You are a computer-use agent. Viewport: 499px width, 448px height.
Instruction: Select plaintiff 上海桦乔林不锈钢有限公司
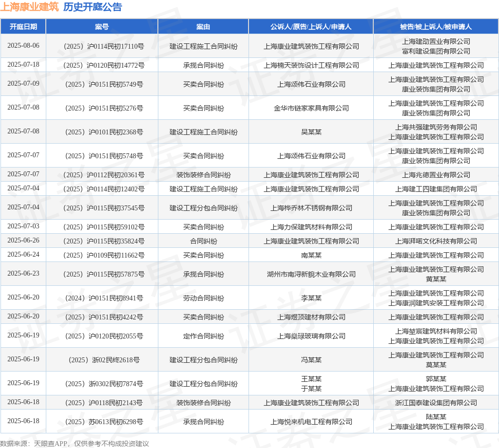(311, 208)
